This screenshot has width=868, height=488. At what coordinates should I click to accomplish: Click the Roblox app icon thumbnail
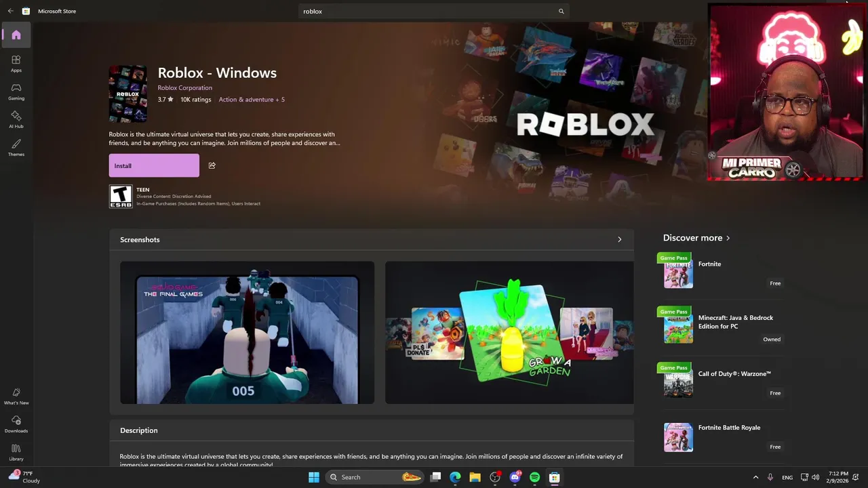pyautogui.click(x=128, y=94)
